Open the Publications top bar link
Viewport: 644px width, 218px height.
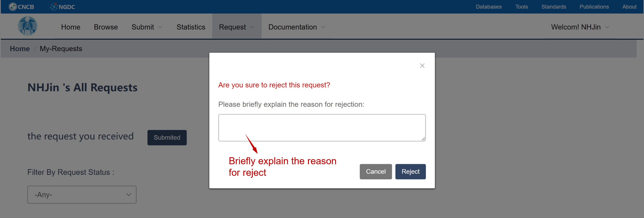(x=594, y=7)
